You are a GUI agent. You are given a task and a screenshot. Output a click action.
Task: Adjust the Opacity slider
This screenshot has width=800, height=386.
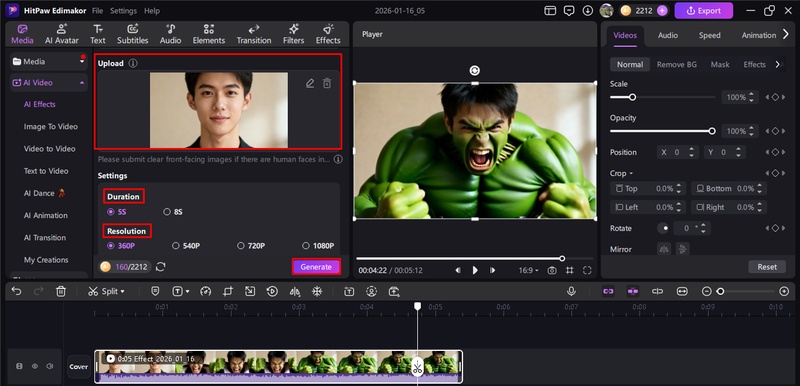click(663, 131)
